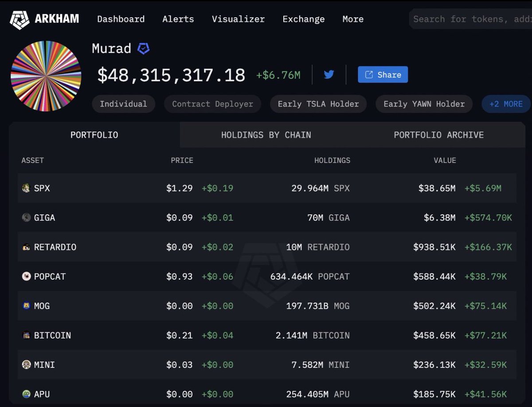
Task: Click BITCOIN holdings 2.141M BITCOIN
Action: click(x=313, y=335)
